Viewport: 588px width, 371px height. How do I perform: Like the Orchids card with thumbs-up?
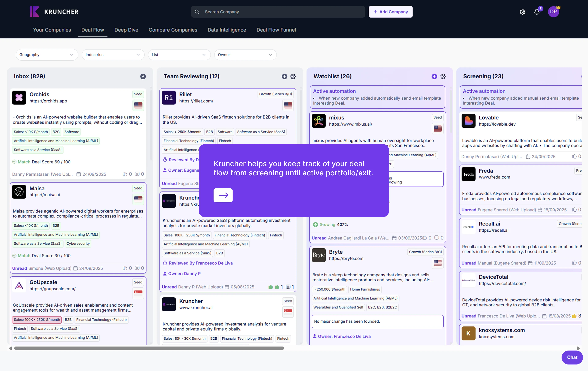(125, 174)
